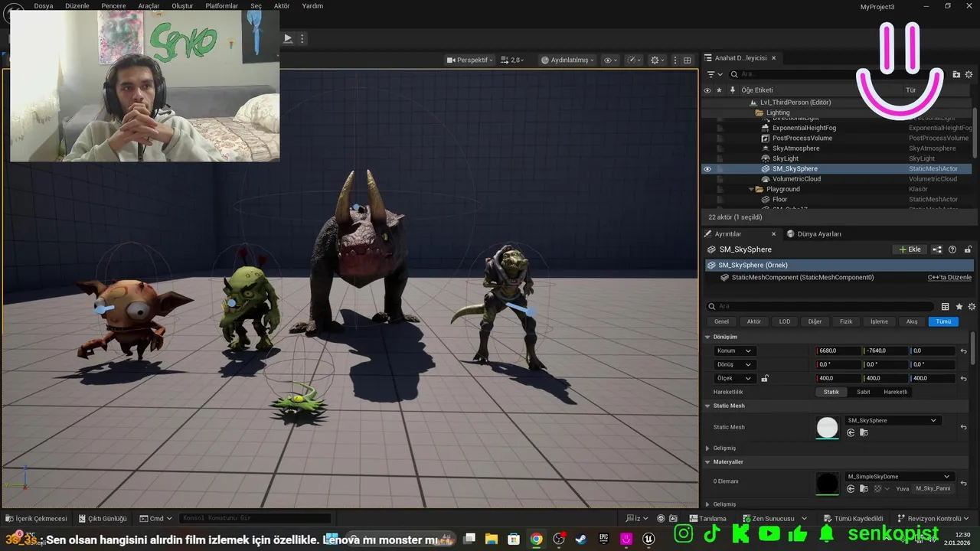Click C++'ta Düzenle link
This screenshot has height=551, width=980.
(949, 278)
